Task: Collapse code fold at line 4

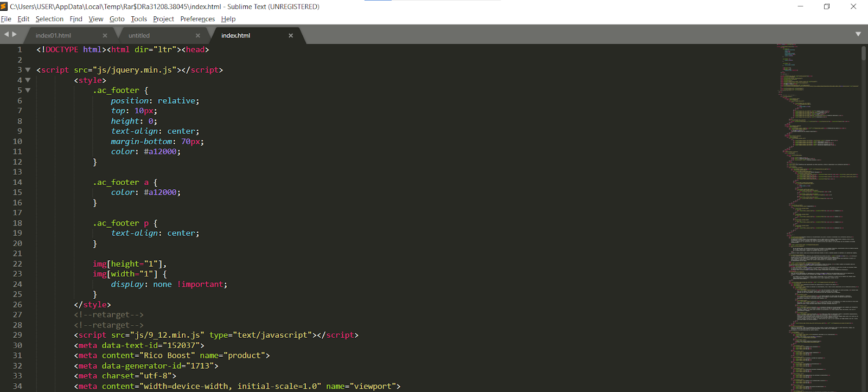Action: click(28, 80)
